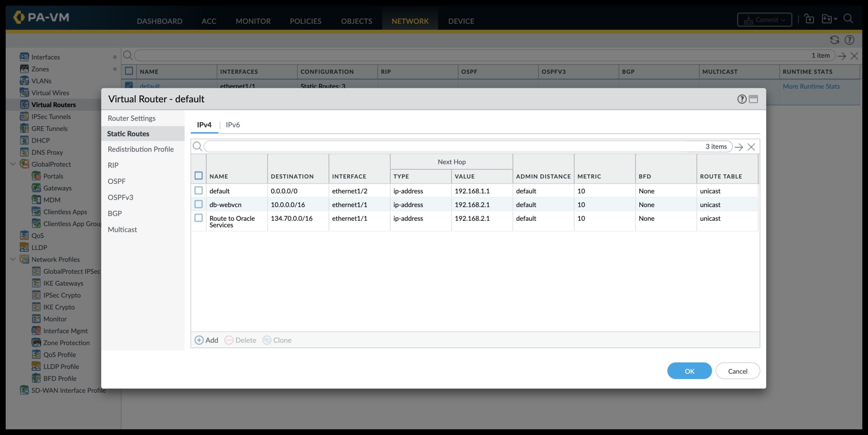This screenshot has width=868, height=435.
Task: Click the refresh icon above the search bar
Action: [x=834, y=40]
